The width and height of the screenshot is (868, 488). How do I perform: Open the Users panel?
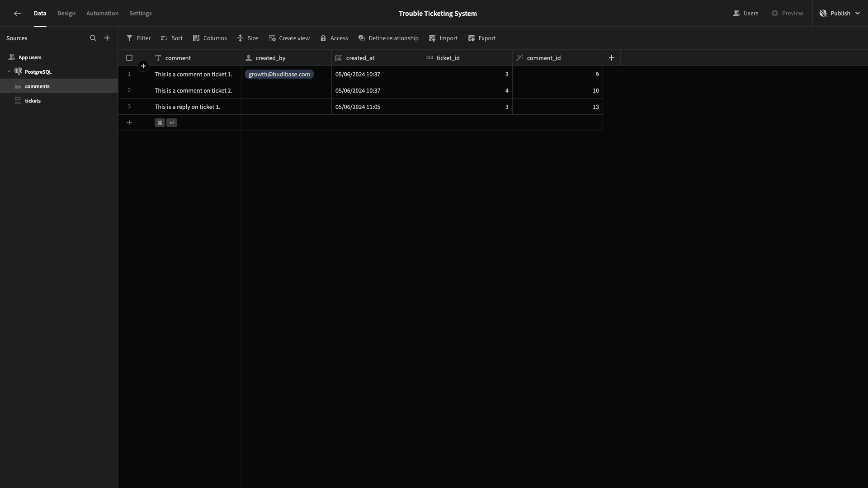745,14
